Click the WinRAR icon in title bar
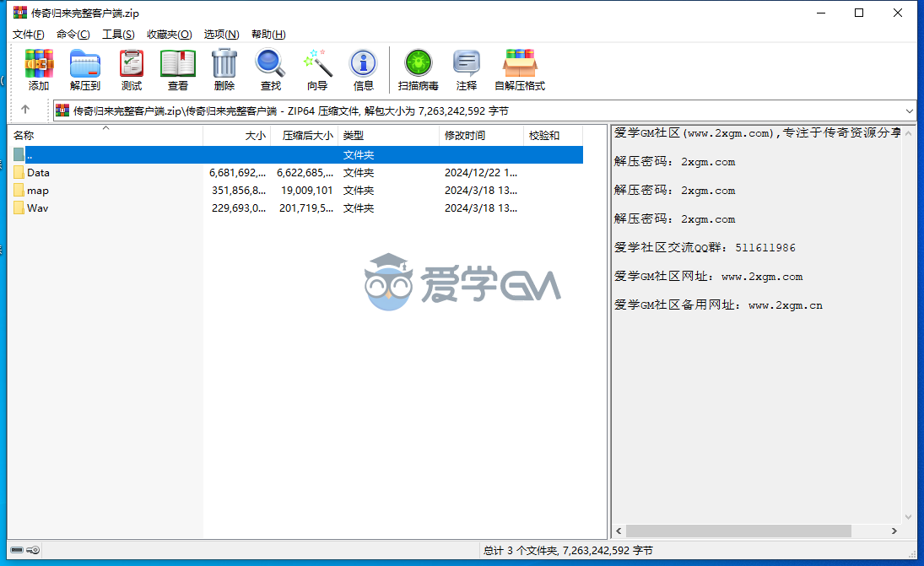Image resolution: width=924 pixels, height=566 pixels. pyautogui.click(x=20, y=13)
